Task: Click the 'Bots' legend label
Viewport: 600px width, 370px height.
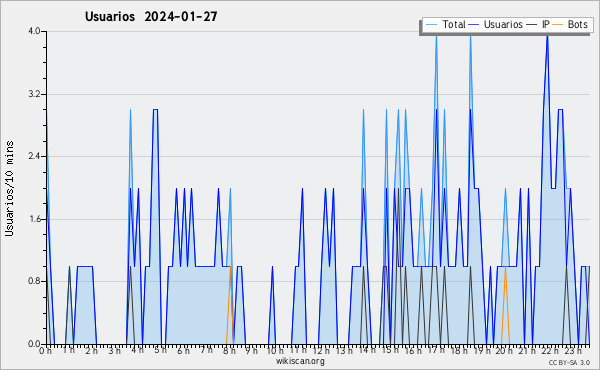Action: (577, 24)
